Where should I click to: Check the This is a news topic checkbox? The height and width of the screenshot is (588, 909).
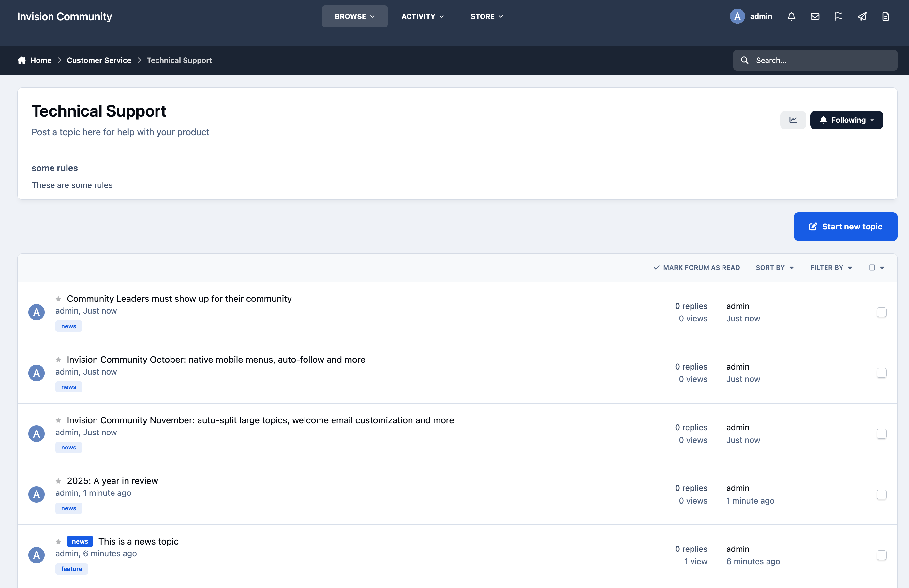click(x=882, y=555)
